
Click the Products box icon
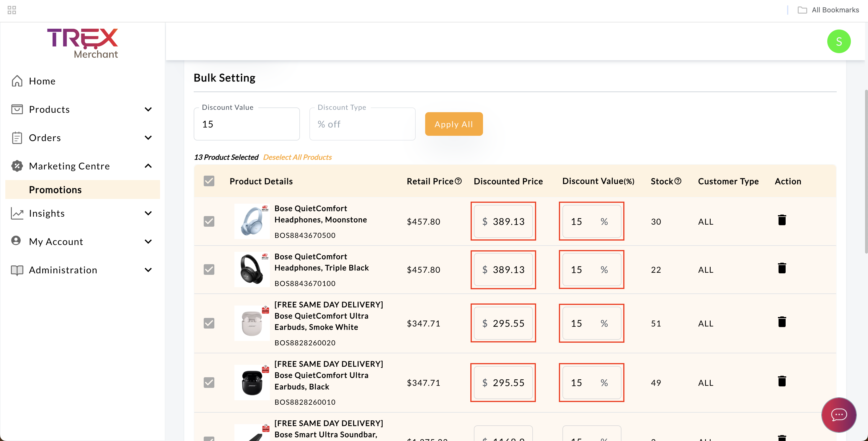click(x=17, y=109)
